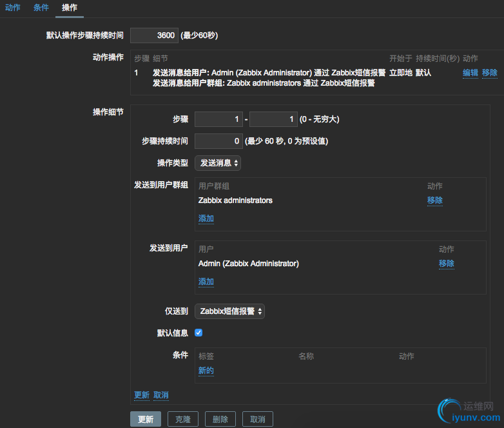Switch to the 条件 tab

pos(41,7)
